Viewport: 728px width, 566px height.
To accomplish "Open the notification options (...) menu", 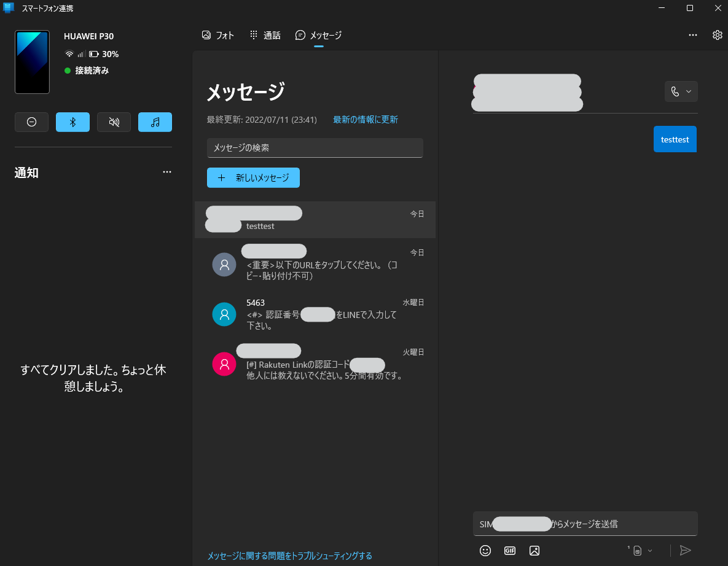I will coord(167,172).
